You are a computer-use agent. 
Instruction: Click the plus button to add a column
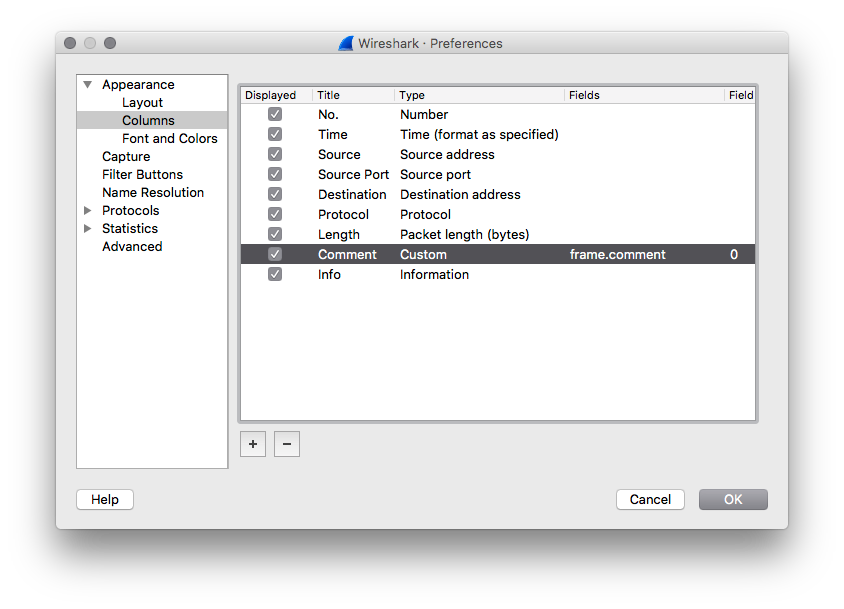[252, 444]
